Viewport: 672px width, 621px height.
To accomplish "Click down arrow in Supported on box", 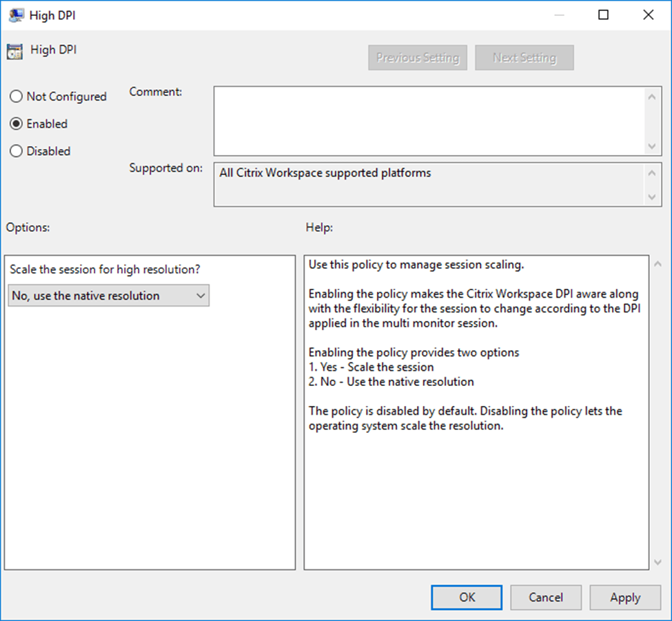I will point(652,197).
